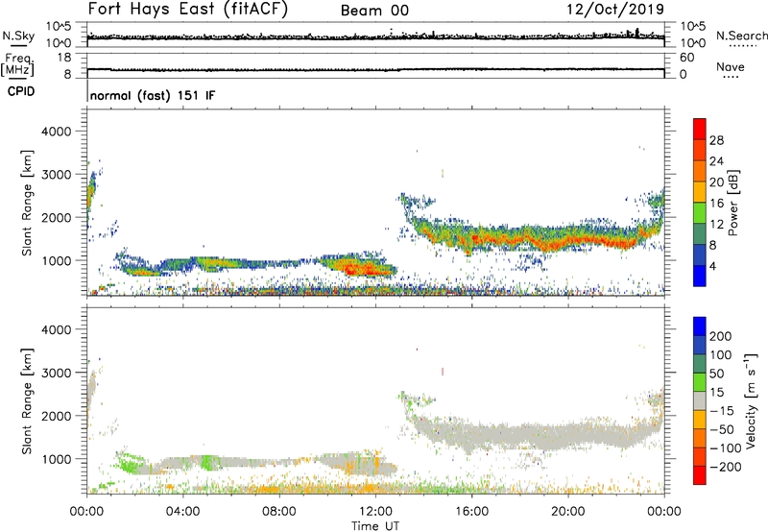Click the '00:00' label at the start of the time axis
This screenshot has width=768, height=532.
click(x=86, y=512)
